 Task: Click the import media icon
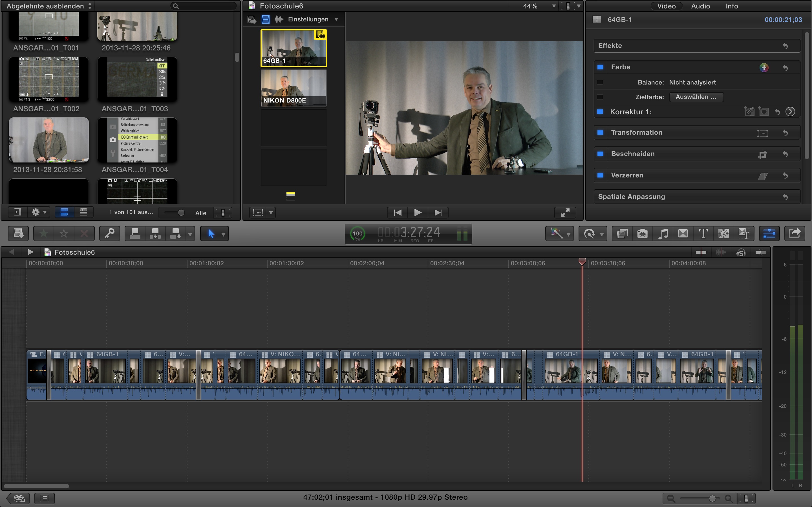click(x=18, y=234)
